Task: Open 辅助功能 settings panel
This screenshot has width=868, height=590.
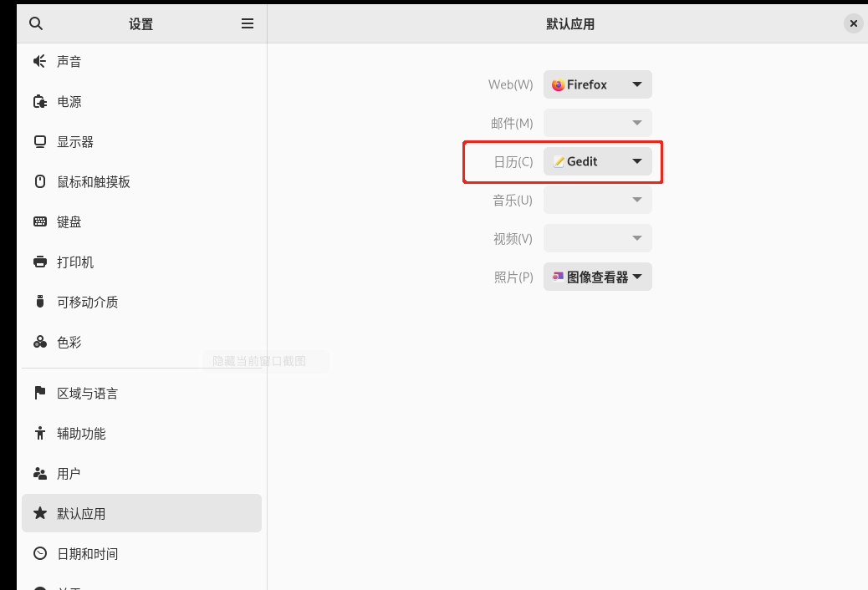Action: coord(81,433)
